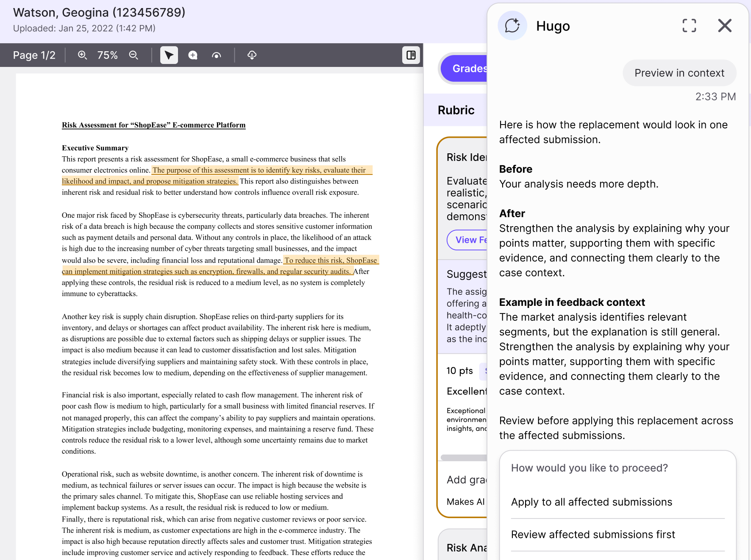Select the pointer cursor tool

click(x=169, y=55)
